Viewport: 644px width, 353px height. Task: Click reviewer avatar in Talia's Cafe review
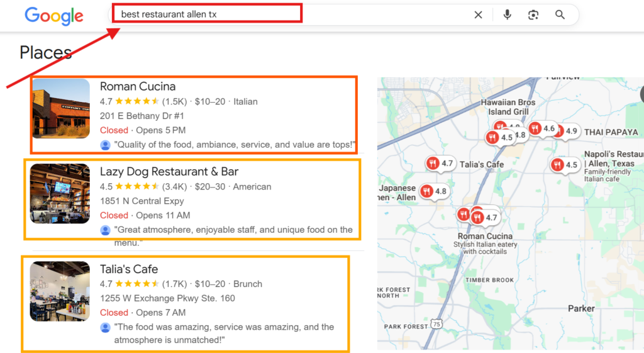pyautogui.click(x=105, y=328)
